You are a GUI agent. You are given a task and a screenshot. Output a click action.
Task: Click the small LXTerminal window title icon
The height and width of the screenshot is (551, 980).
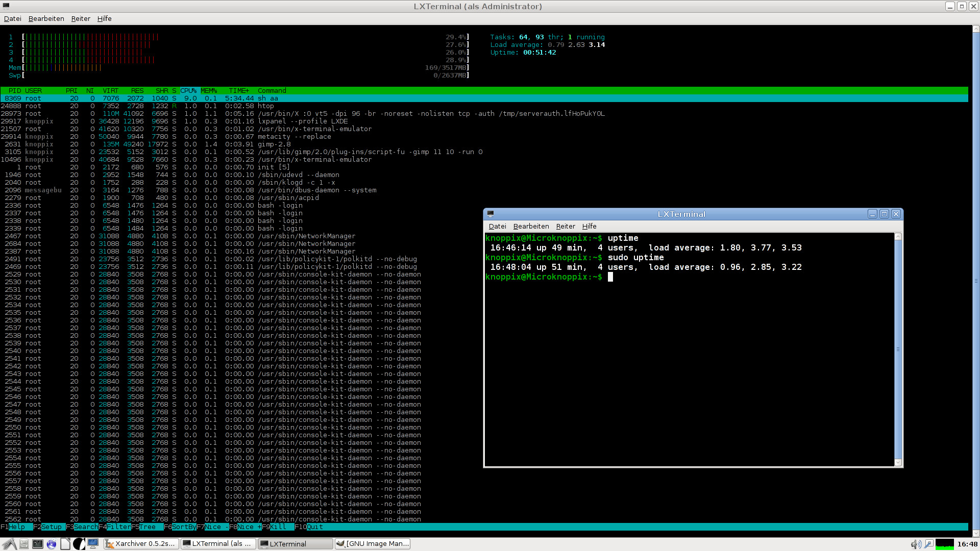click(491, 214)
